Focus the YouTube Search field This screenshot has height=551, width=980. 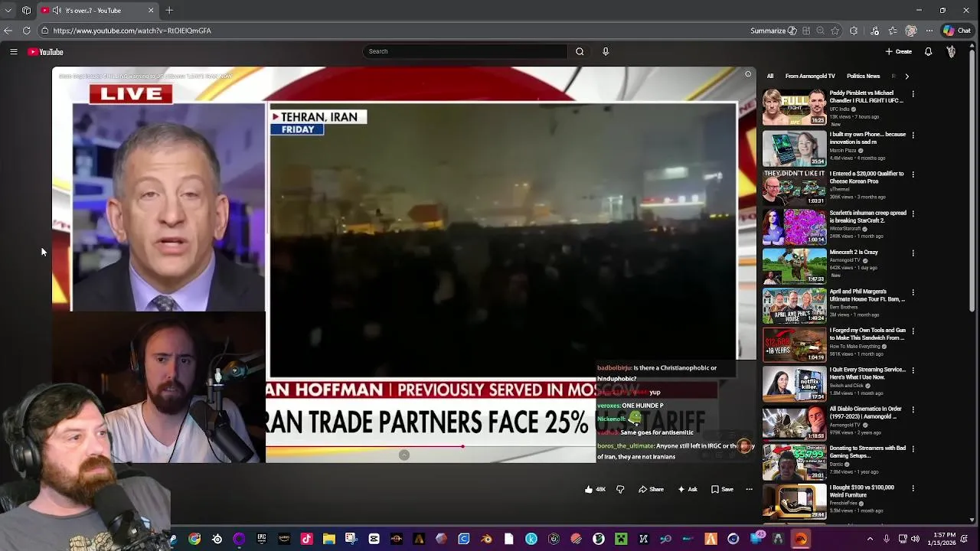tap(465, 51)
